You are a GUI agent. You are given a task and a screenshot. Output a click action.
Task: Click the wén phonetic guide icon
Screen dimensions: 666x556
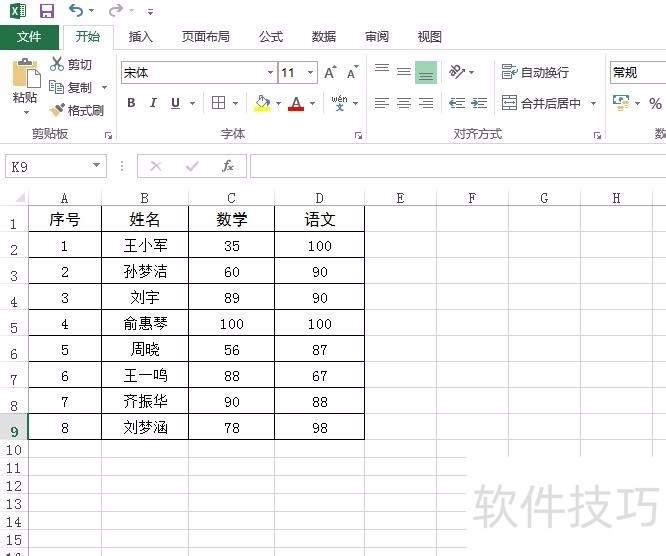pyautogui.click(x=339, y=103)
